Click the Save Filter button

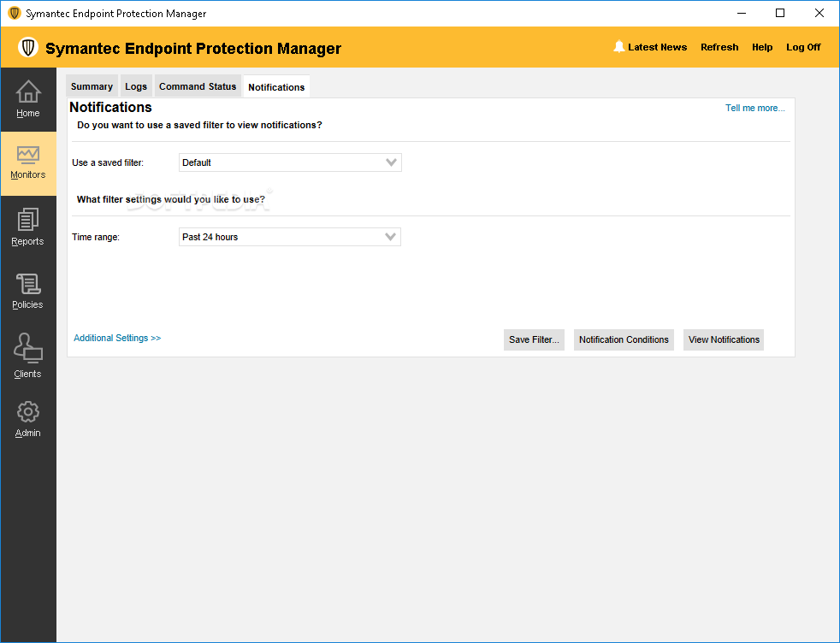534,339
